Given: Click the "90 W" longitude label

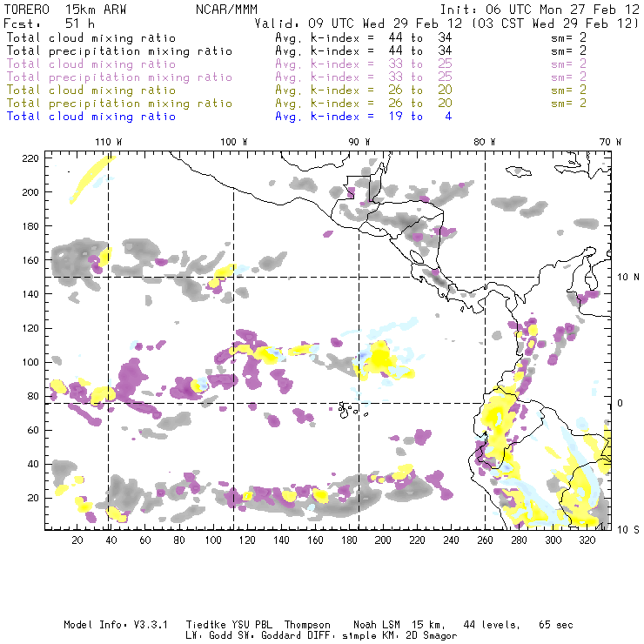Looking at the screenshot, I should tap(359, 142).
